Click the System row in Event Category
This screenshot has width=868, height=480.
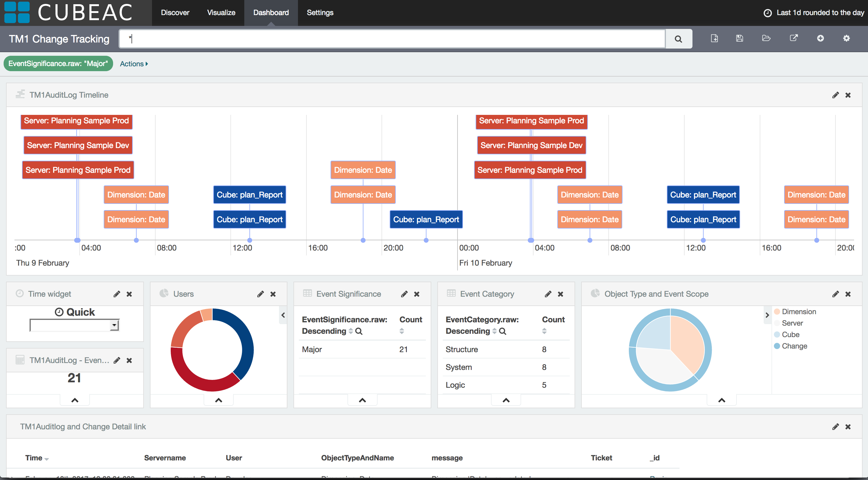(505, 367)
